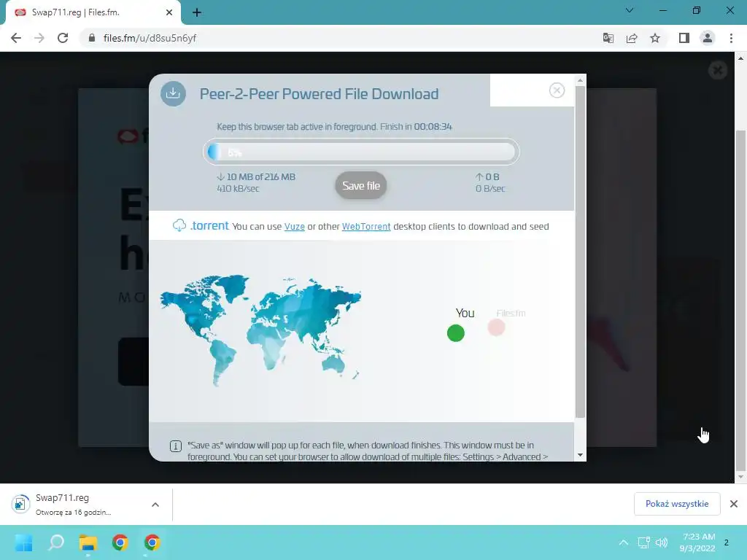Click the Peer-2-Peer Powered File Download title
Screen dimensions: 747x560
pyautogui.click(x=320, y=94)
